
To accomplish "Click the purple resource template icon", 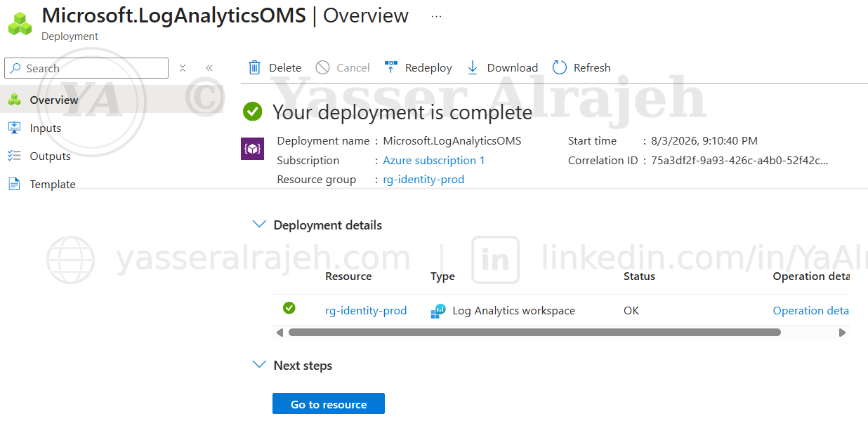I will tap(252, 149).
